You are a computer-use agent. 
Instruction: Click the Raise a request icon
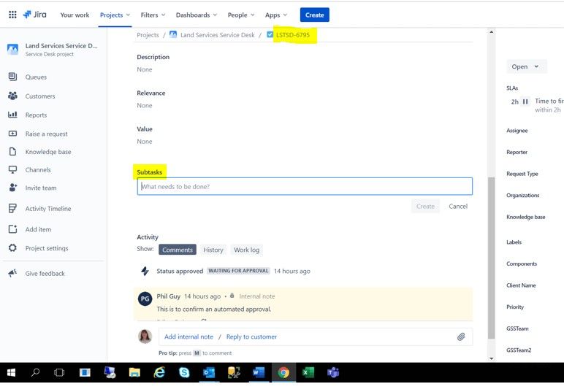[x=12, y=134]
